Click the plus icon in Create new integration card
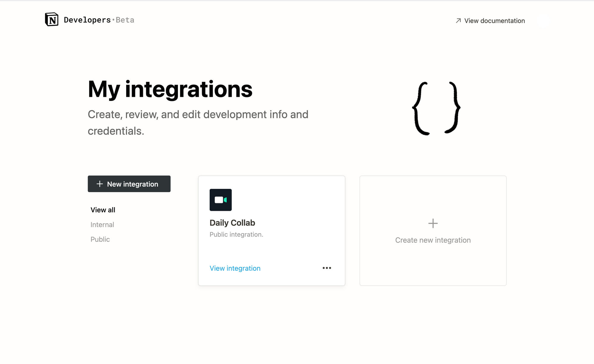 [x=433, y=223]
